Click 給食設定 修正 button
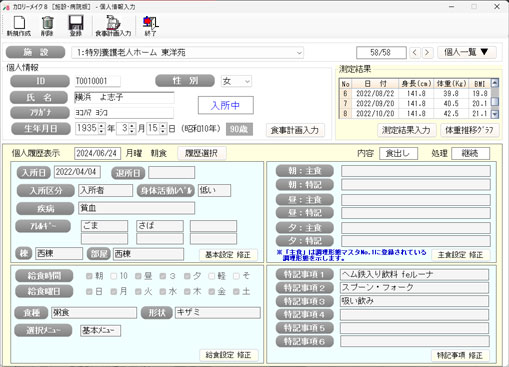Screen dimensions: 509x367 (228, 355)
